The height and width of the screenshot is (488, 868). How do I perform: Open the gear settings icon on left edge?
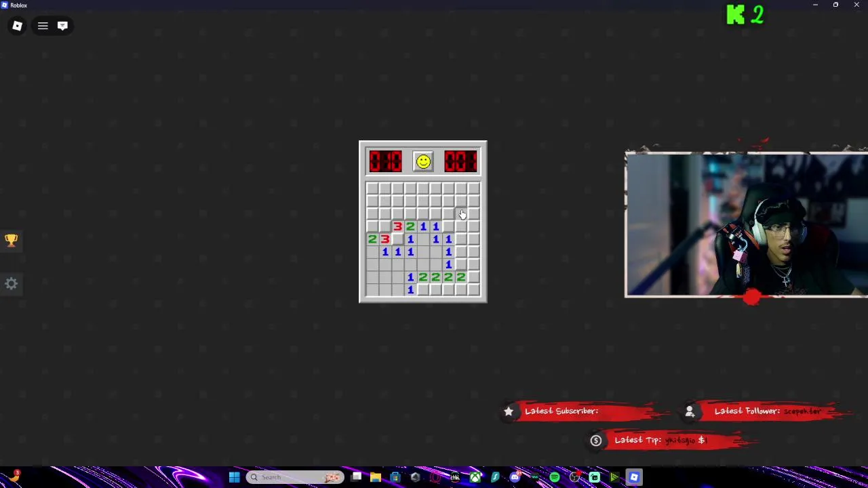click(x=11, y=284)
